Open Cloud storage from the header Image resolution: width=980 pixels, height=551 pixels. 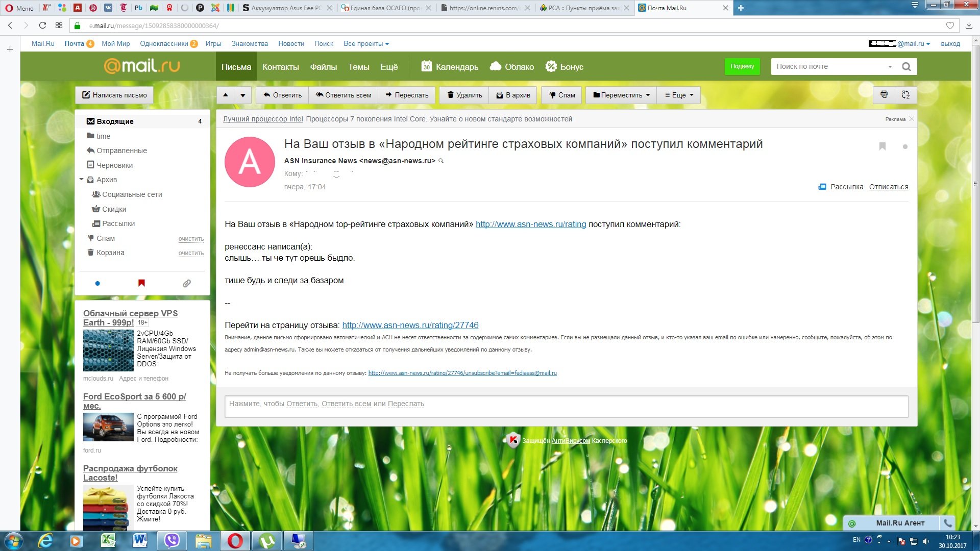(511, 67)
